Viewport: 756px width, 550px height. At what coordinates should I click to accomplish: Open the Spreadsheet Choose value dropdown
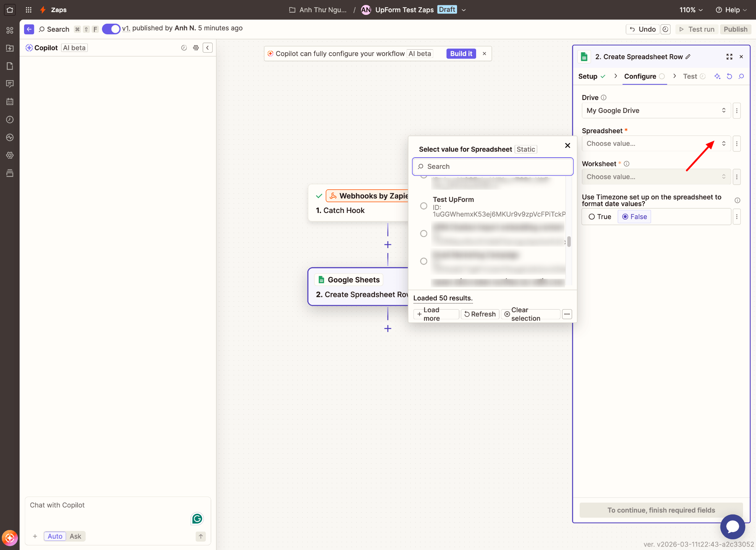(656, 144)
